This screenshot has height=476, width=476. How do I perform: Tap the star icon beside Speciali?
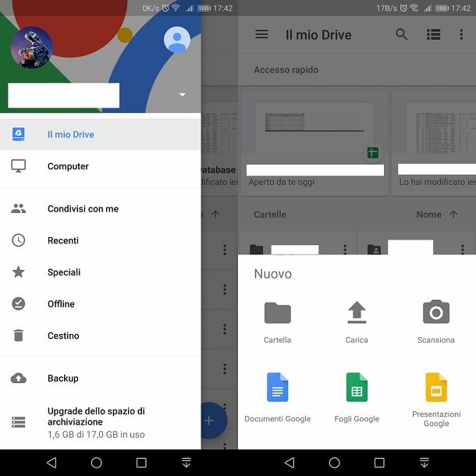click(19, 272)
